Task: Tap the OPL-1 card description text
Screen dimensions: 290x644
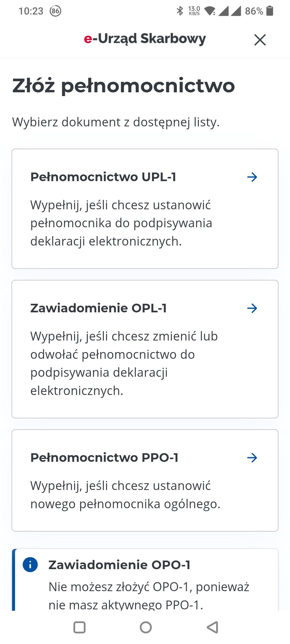Action: 124,363
